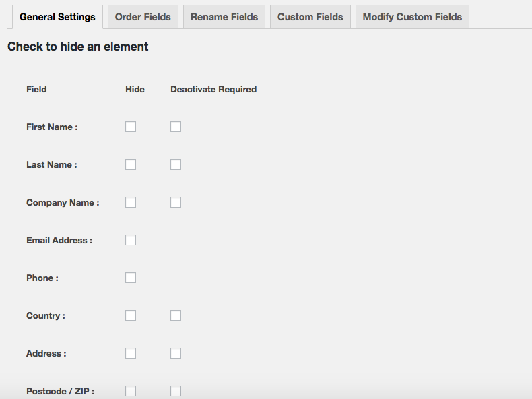Hide the Country field

131,315
